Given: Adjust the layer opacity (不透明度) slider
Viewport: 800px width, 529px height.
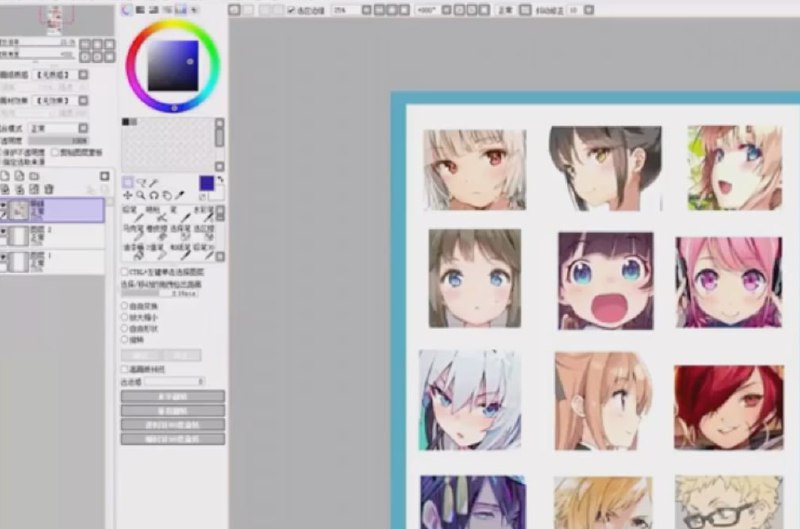Looking at the screenshot, I should tap(58, 140).
